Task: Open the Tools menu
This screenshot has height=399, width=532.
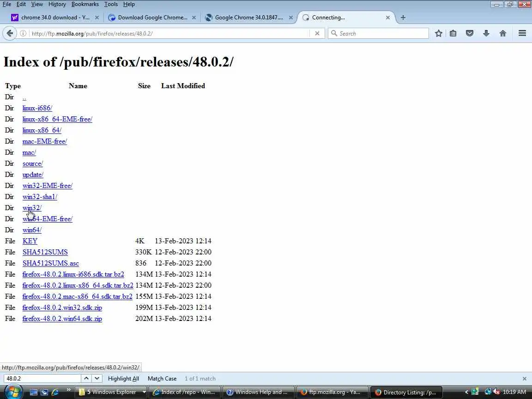Action: pos(111,4)
